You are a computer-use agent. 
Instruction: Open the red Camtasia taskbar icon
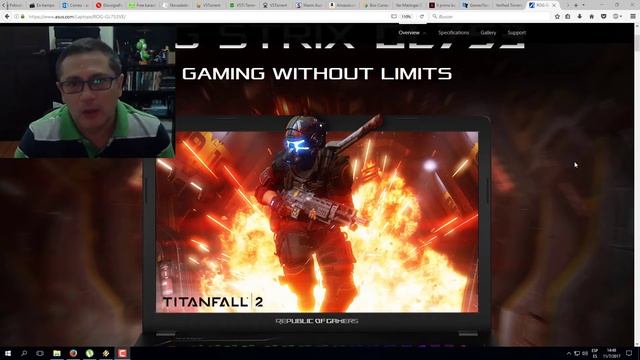[x=122, y=353]
